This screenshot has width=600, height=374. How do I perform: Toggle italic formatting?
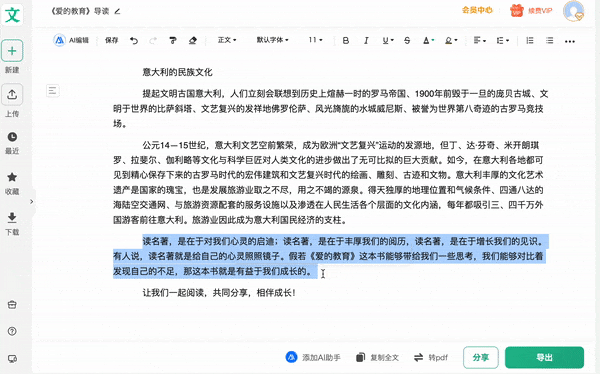pyautogui.click(x=366, y=41)
